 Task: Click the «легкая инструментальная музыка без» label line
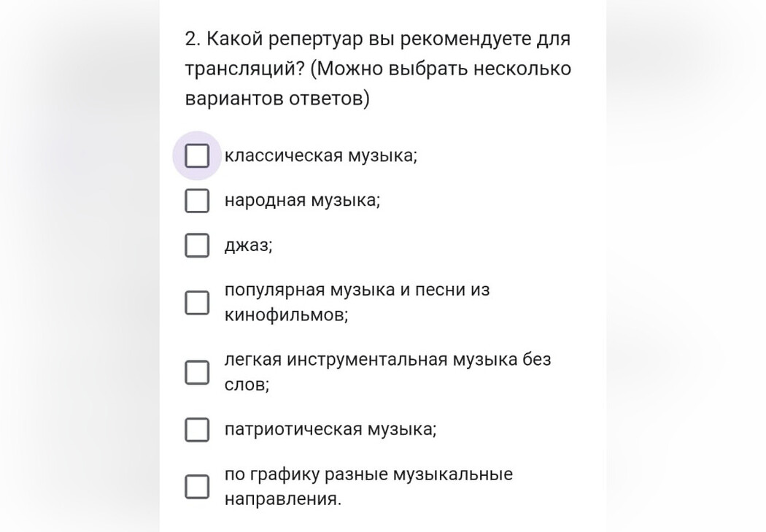pos(388,360)
